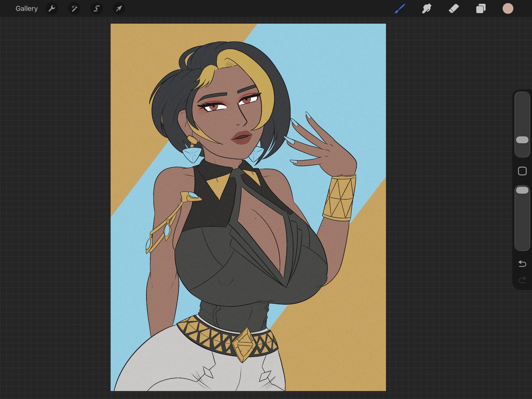Open the Layers panel
This screenshot has height=399, width=532.
[481, 9]
